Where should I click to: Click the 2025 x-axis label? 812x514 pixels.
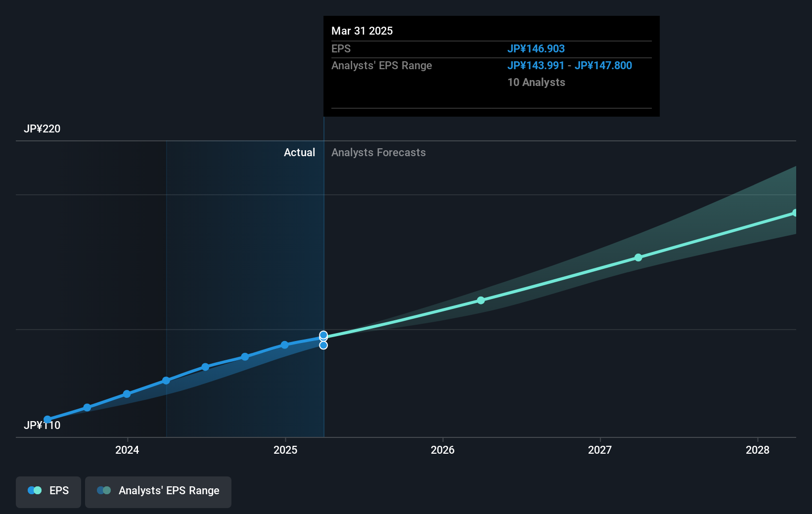[x=285, y=450]
